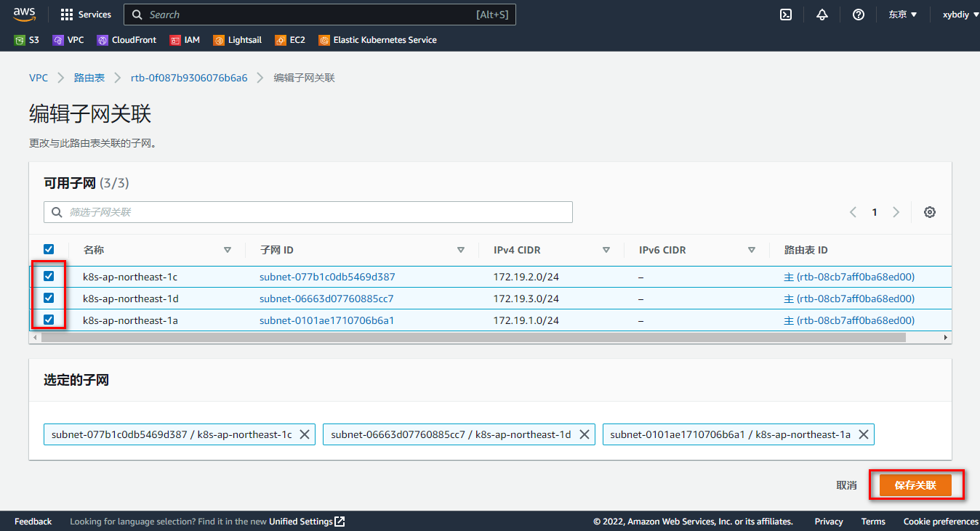Open the 路由表 breadcrumb link
The image size is (980, 531).
click(x=89, y=78)
